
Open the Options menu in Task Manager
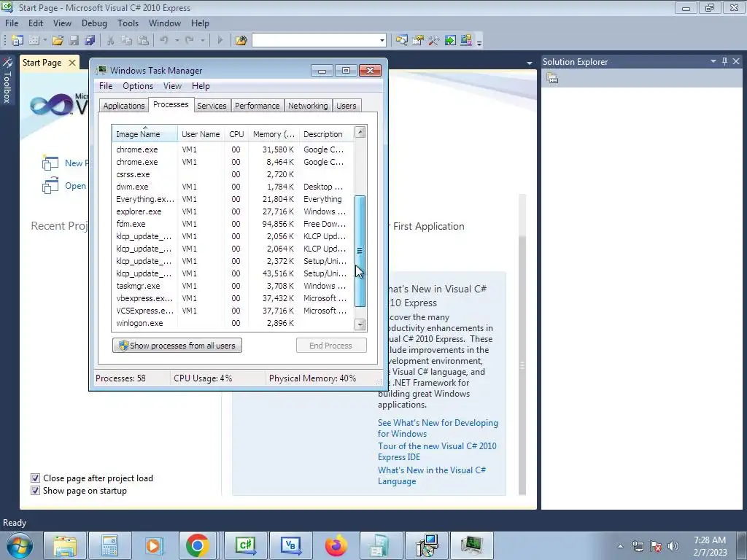[138, 86]
